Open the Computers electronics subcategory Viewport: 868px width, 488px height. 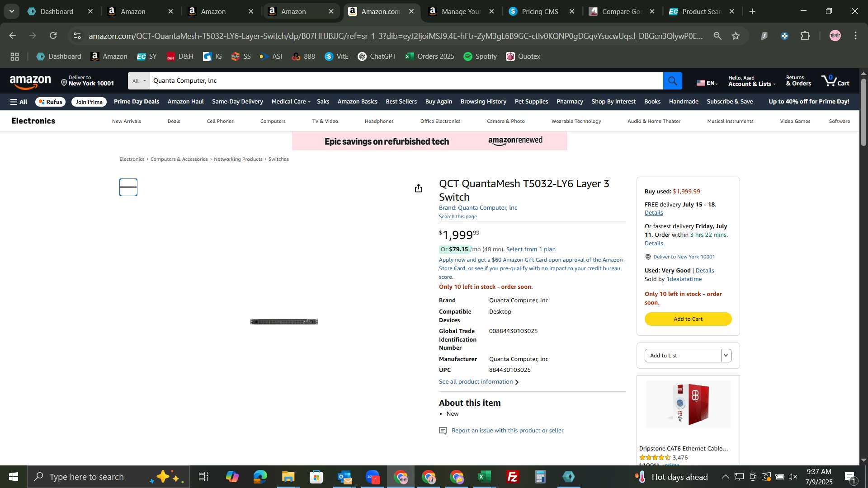tap(273, 121)
